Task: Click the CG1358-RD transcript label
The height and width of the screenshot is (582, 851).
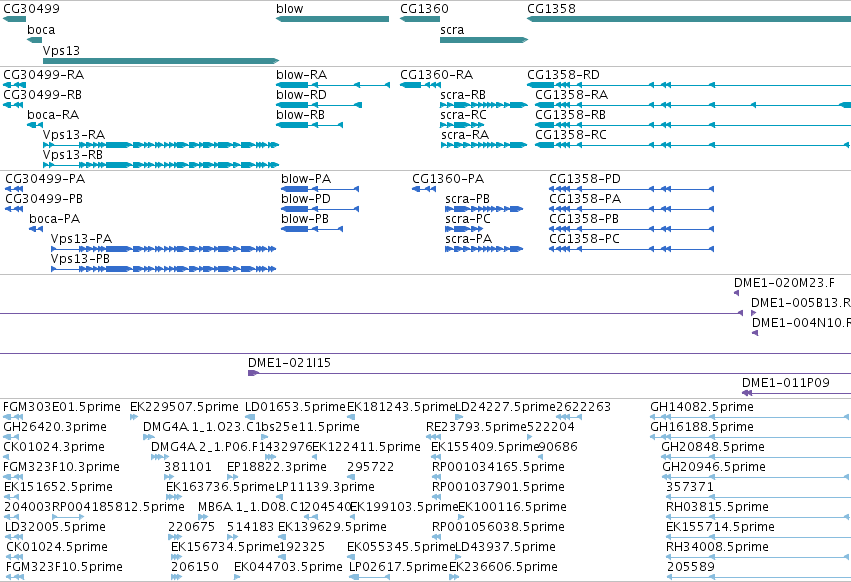Action: coord(563,74)
